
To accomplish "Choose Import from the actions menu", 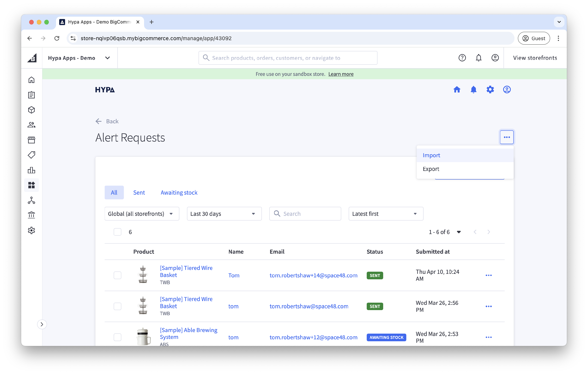I will [465, 155].
